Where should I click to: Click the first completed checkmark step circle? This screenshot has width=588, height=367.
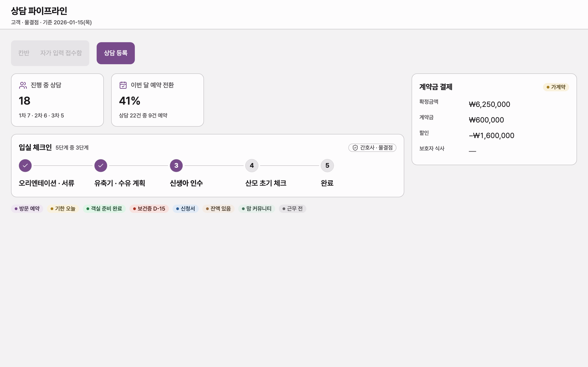pos(25,166)
